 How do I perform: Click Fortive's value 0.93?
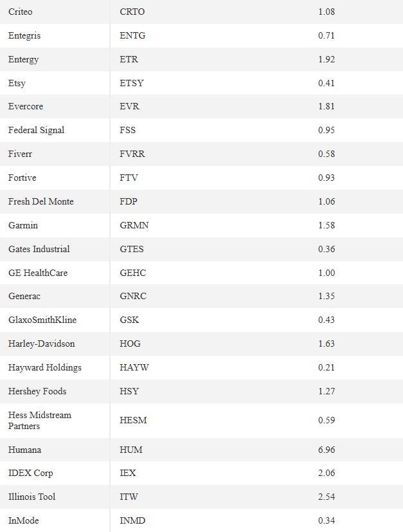(327, 178)
